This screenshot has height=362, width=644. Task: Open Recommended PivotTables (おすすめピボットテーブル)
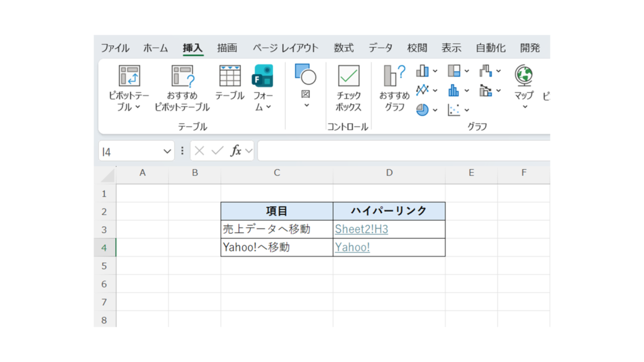(182, 76)
